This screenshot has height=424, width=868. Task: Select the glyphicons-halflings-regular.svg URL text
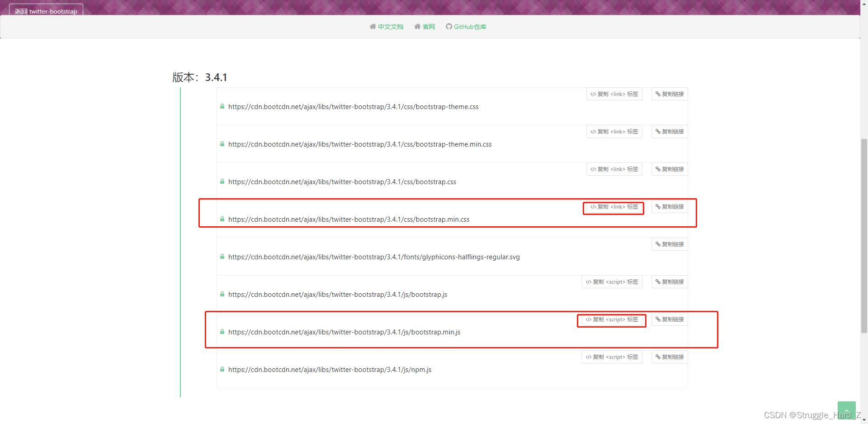[x=374, y=257]
